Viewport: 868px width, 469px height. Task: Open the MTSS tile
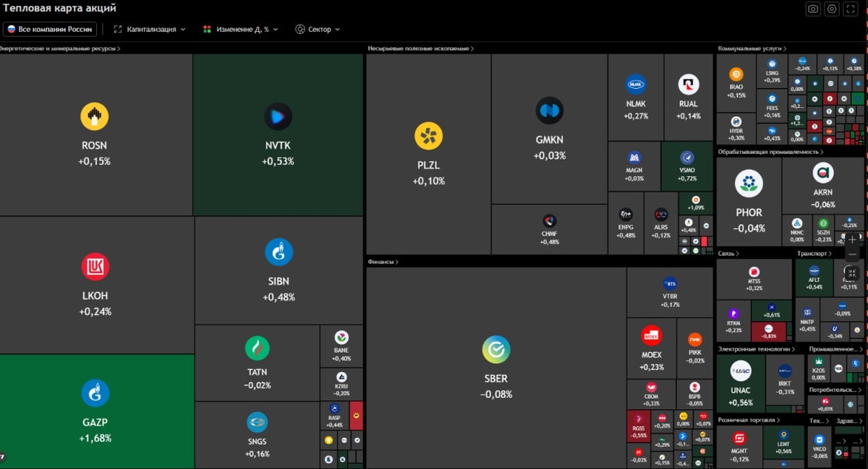click(754, 279)
